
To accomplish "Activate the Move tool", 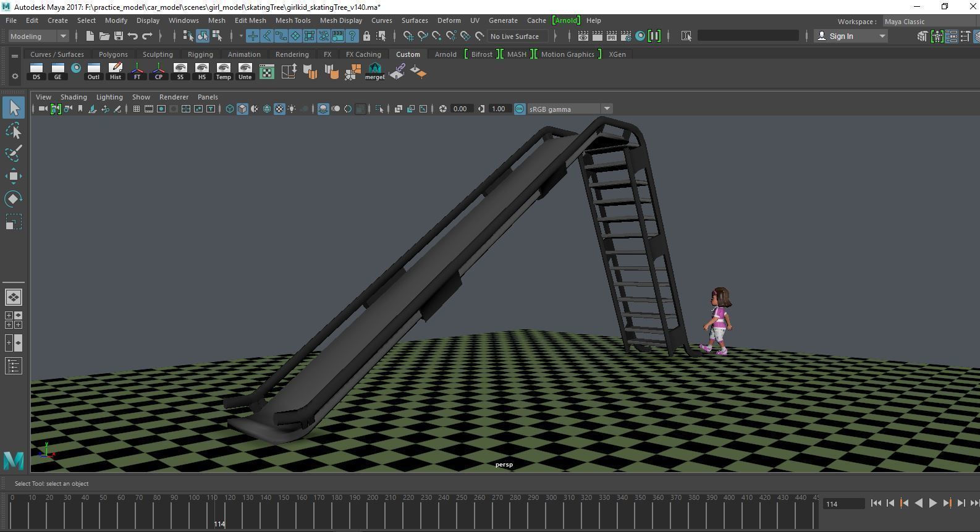I will pos(14,176).
